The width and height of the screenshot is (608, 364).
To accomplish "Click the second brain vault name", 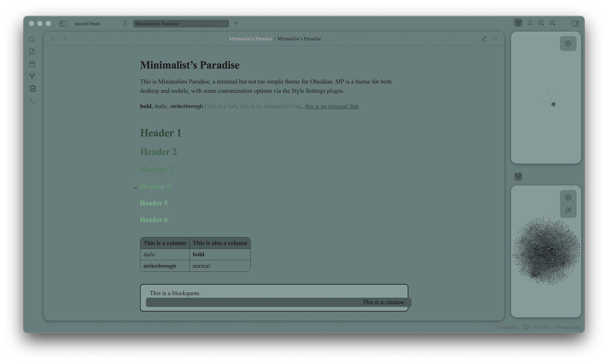I will click(x=87, y=23).
